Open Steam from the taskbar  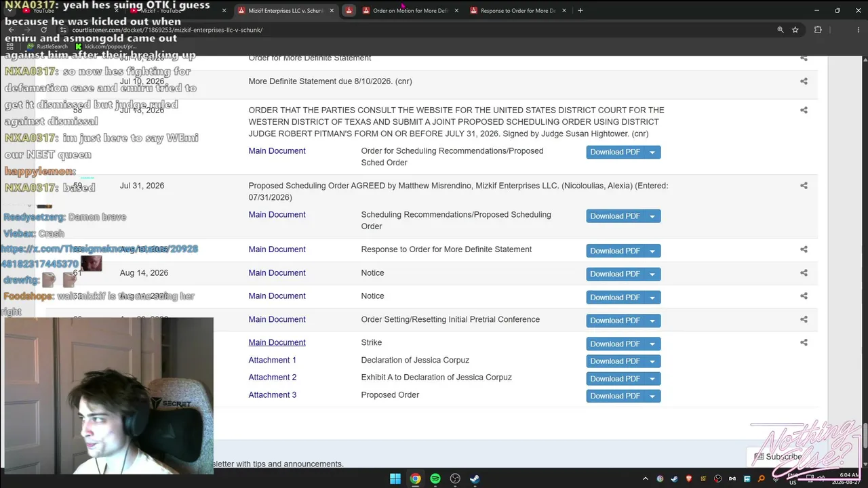475,479
